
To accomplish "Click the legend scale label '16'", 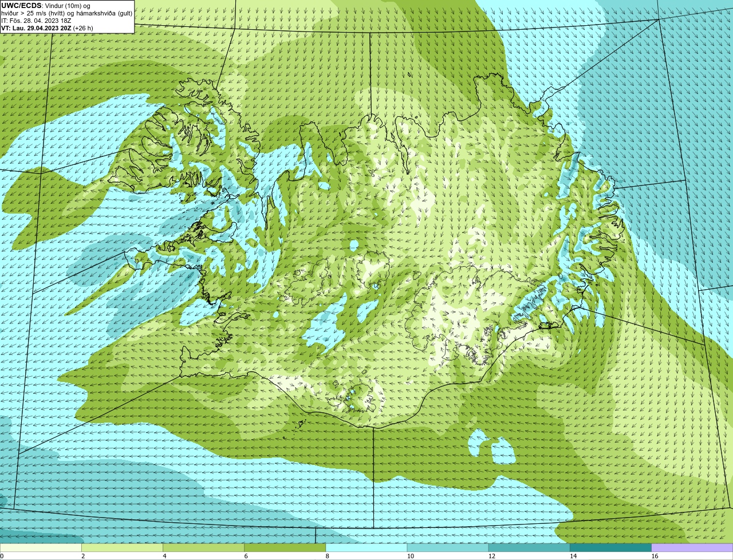I will (655, 556).
